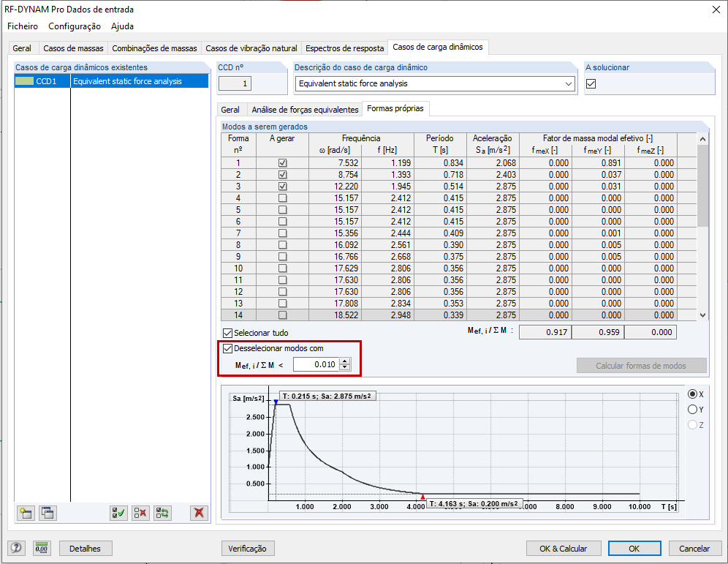Confirm with the OK button

tap(634, 549)
